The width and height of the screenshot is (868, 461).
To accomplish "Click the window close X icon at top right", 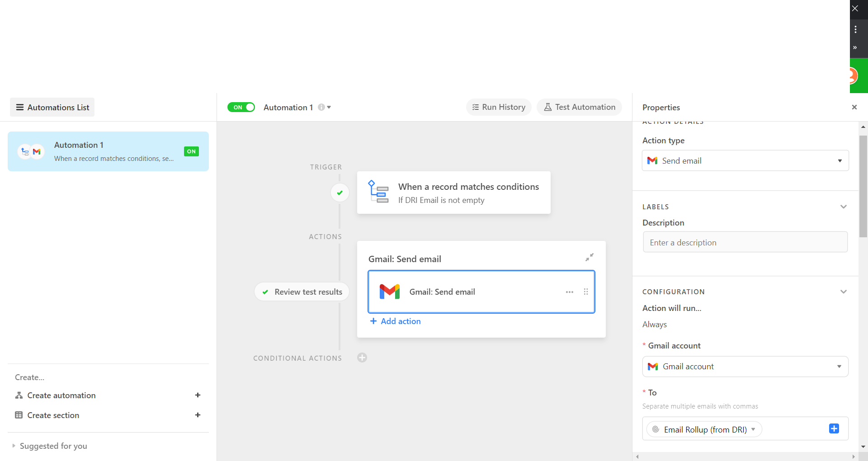I will point(855,9).
